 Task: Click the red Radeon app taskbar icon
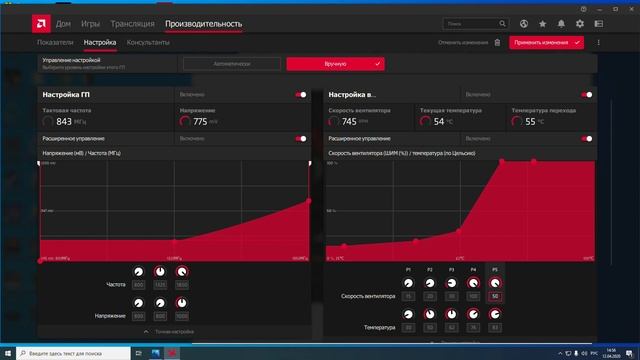pos(172,353)
